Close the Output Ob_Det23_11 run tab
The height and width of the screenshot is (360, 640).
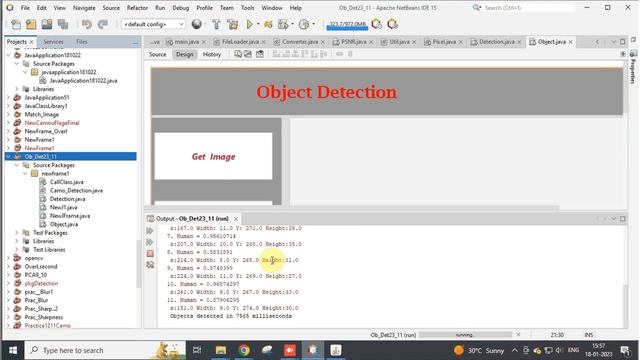coord(236,219)
